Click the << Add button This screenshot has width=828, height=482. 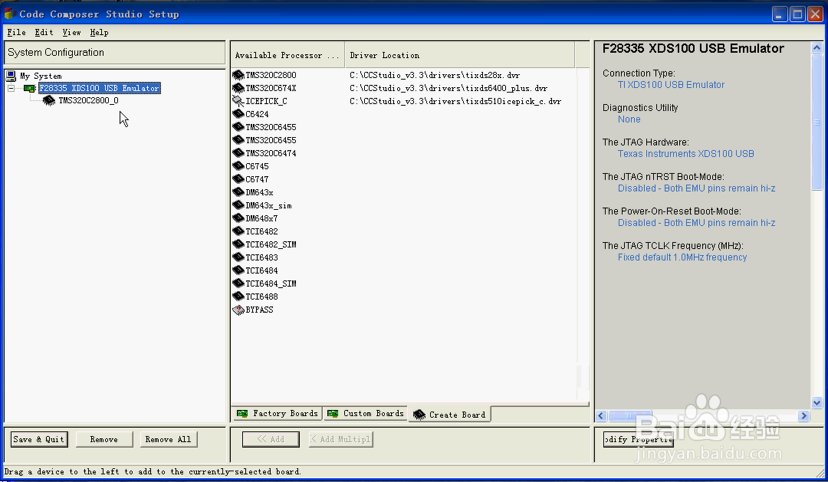pyautogui.click(x=271, y=439)
